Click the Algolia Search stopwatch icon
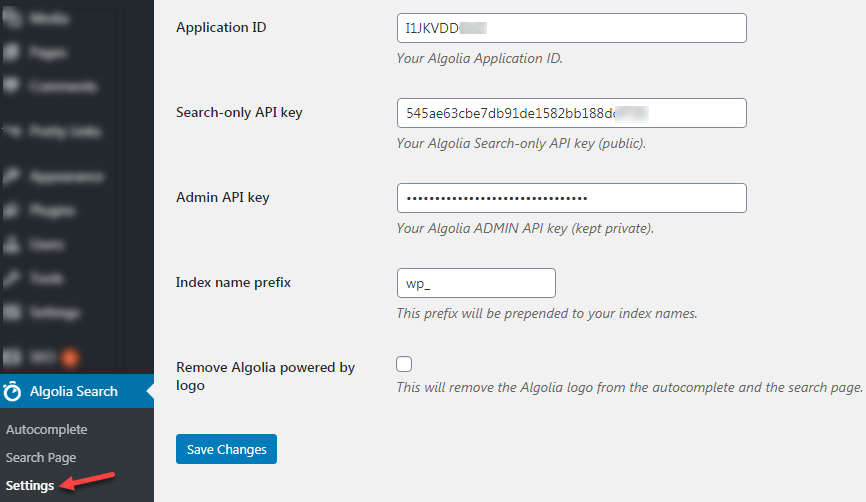866x502 pixels. 13,392
